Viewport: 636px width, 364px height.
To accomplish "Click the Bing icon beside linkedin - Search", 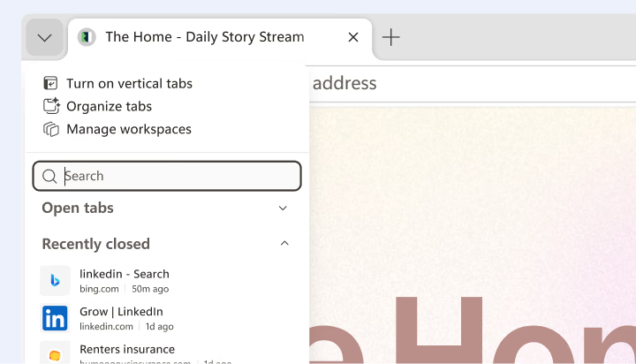I will coord(55,281).
